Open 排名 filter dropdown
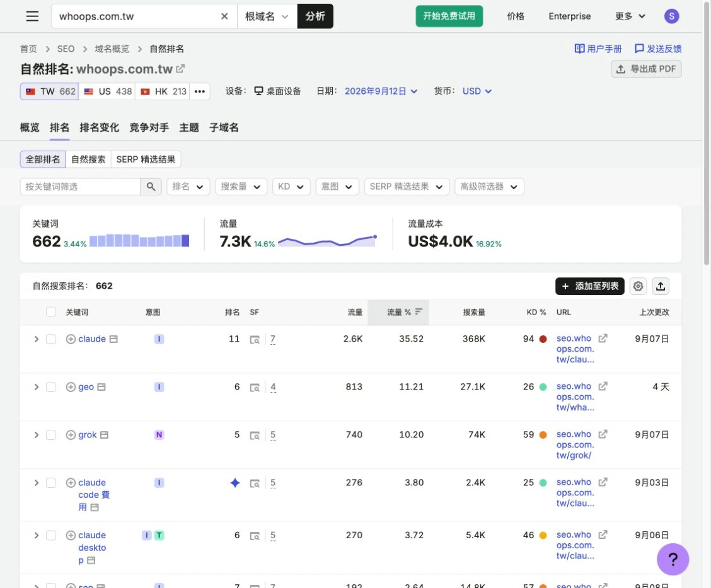The width and height of the screenshot is (711, 588). (x=188, y=187)
